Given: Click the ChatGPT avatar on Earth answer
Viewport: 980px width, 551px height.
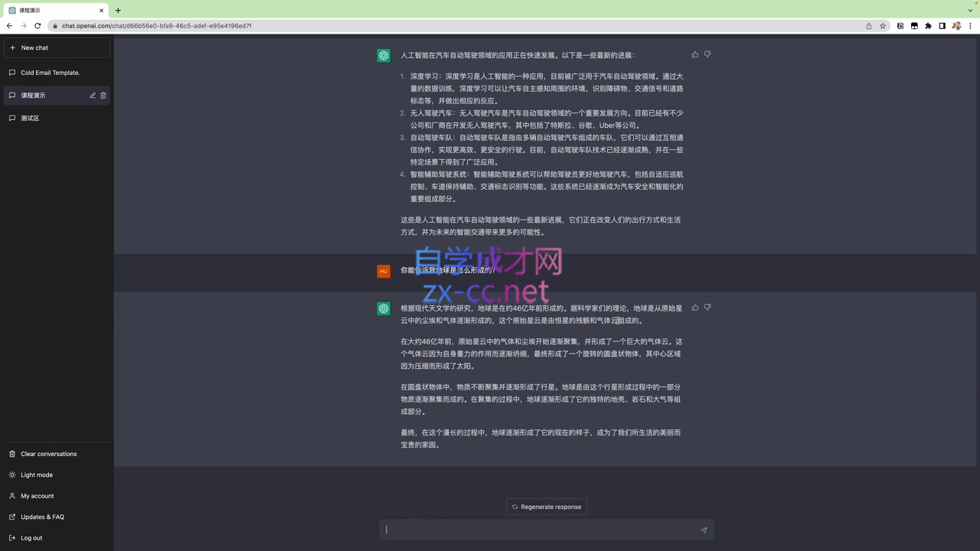Looking at the screenshot, I should (384, 308).
